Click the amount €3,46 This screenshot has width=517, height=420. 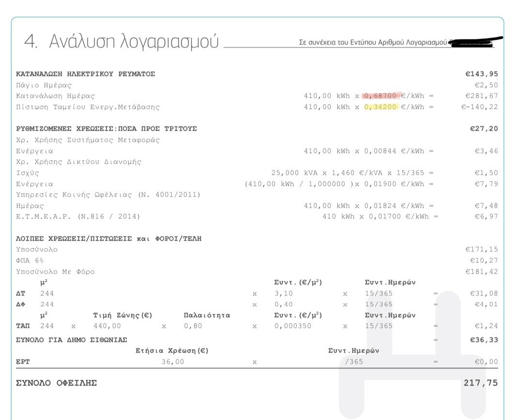(x=486, y=151)
